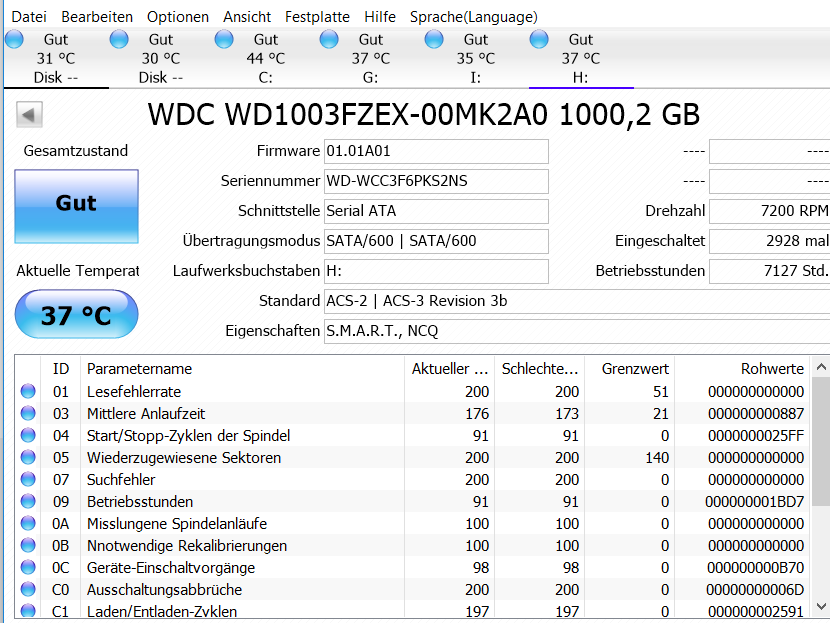Click the Rohwerte column header

tap(742, 369)
